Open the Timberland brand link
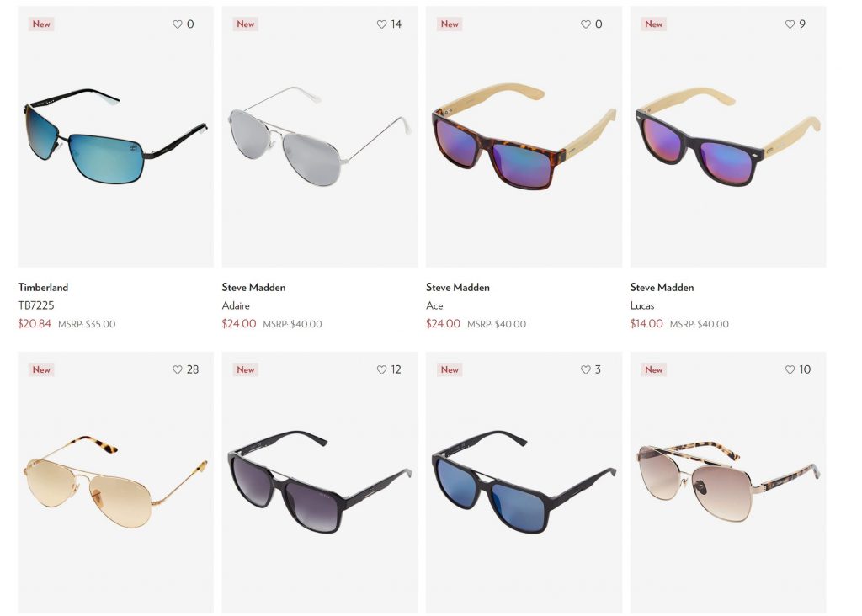The image size is (862, 616). point(43,288)
